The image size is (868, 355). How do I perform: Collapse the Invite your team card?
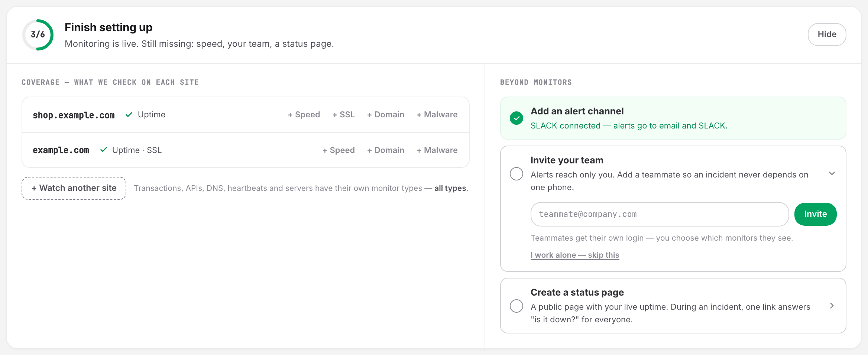[832, 173]
